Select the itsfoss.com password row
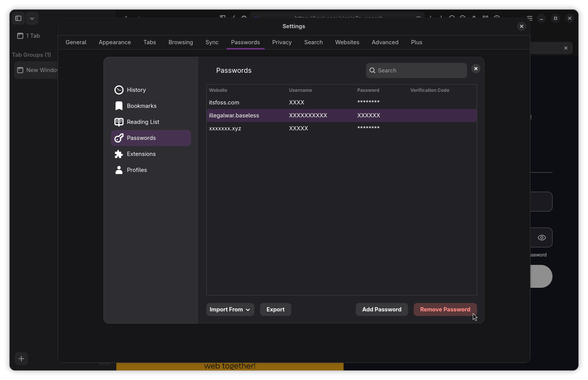This screenshot has height=380, width=588. click(x=341, y=103)
